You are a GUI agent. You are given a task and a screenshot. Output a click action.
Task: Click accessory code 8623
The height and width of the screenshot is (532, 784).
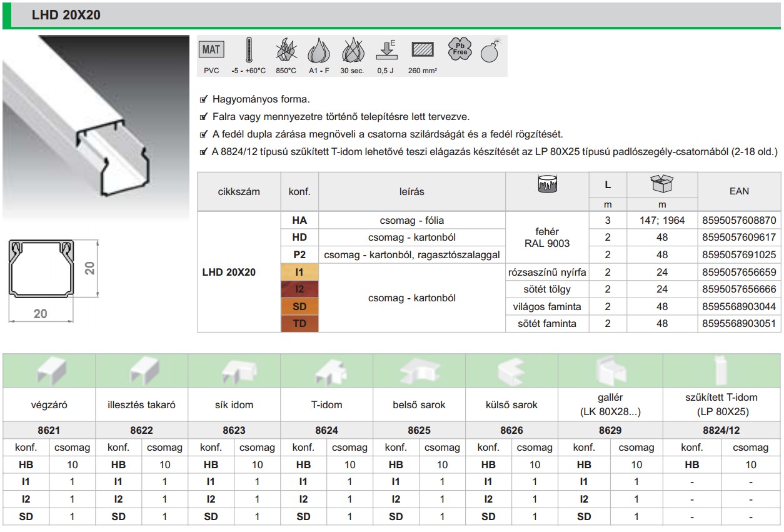234,430
